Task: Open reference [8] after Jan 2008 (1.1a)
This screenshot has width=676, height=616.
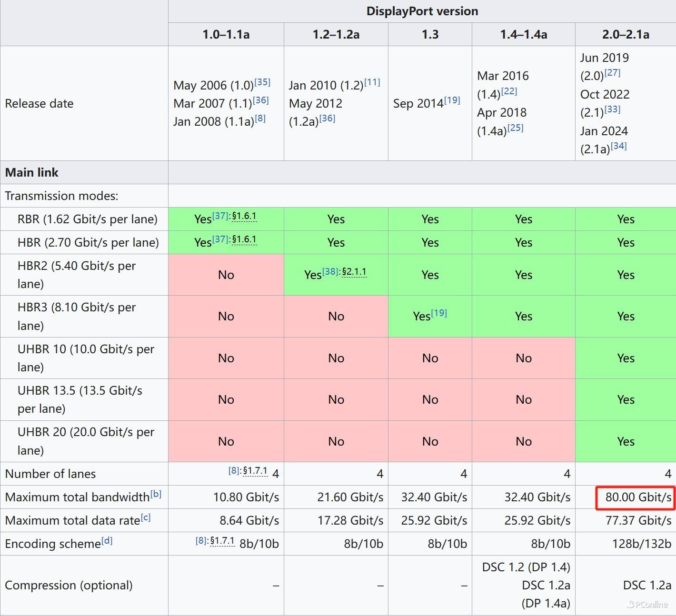Action: [x=260, y=119]
